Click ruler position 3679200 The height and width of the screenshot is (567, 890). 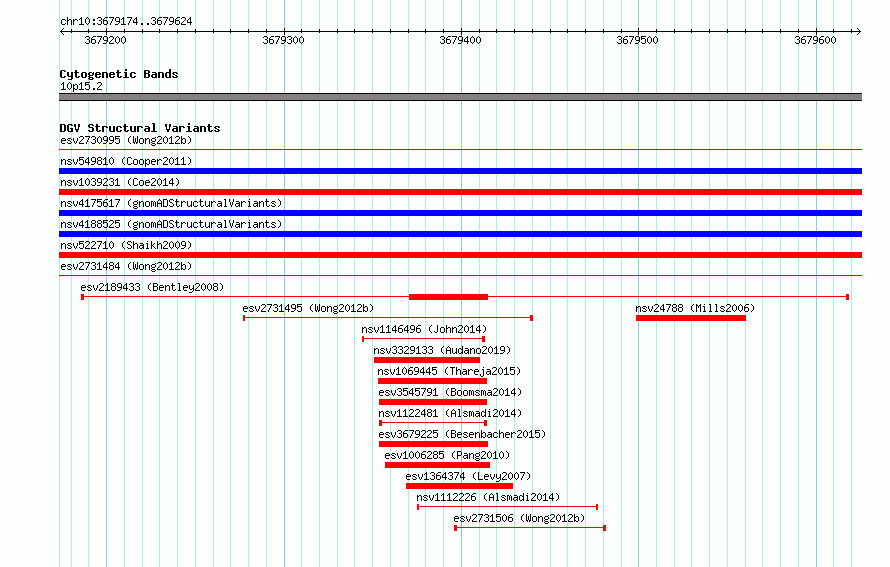[x=106, y=40]
